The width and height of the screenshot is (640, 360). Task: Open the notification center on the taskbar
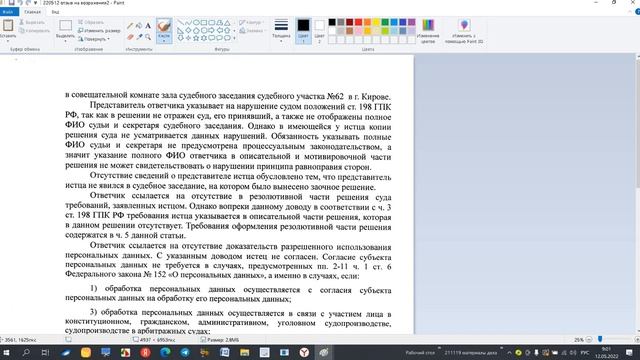629,352
